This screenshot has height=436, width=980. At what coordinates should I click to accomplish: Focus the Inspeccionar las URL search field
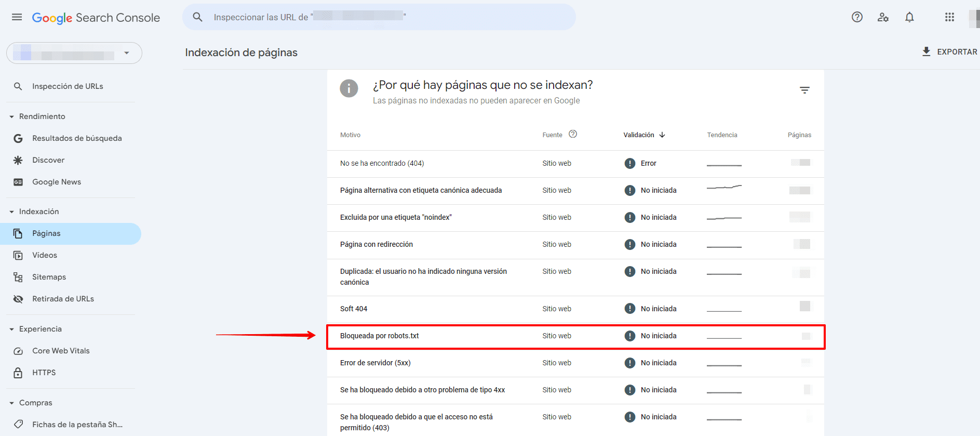[x=379, y=17]
